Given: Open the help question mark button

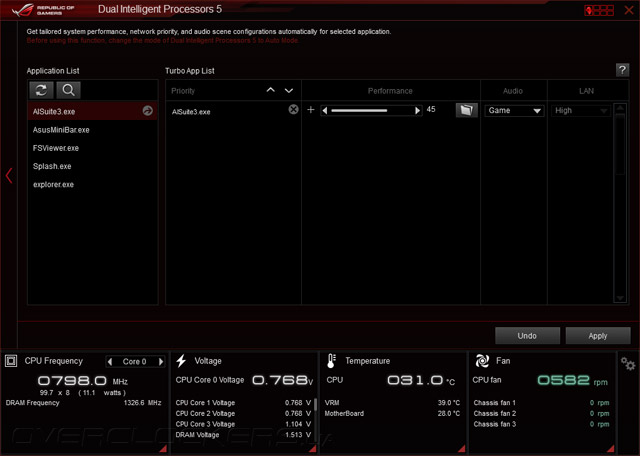Looking at the screenshot, I should [x=622, y=70].
